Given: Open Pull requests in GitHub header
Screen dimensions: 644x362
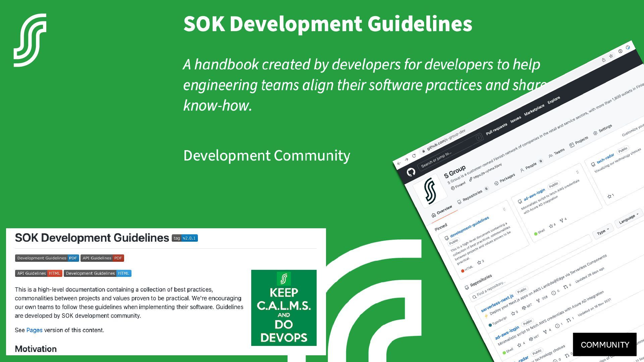Looking at the screenshot, I should [496, 129].
